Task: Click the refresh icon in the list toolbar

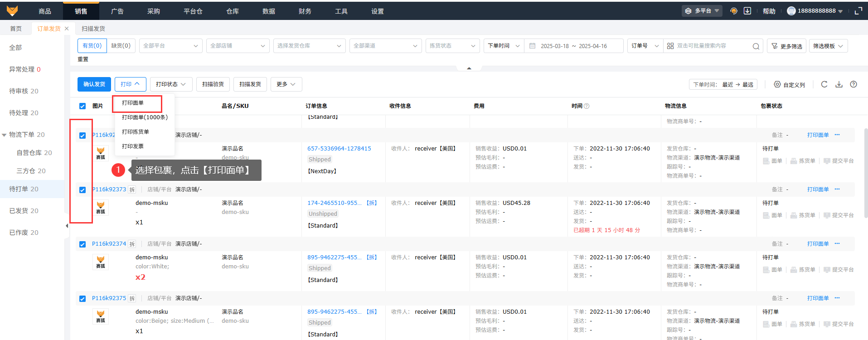Action: click(x=824, y=84)
